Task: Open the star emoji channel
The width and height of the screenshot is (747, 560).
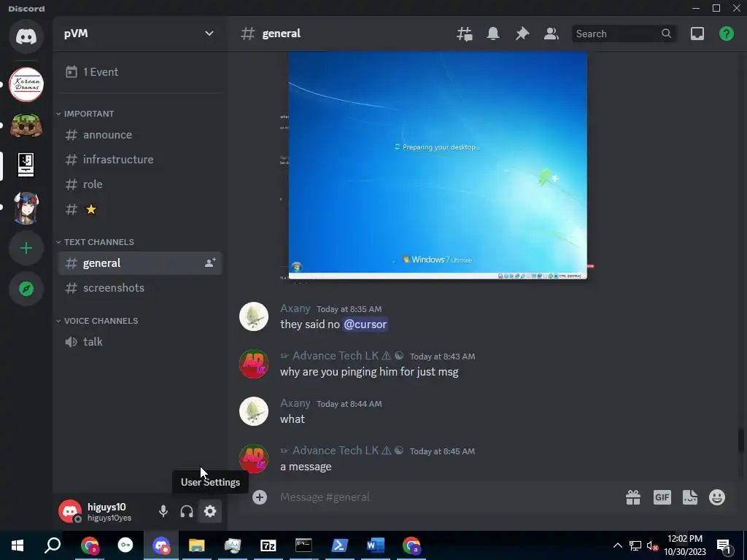Action: 139,209
